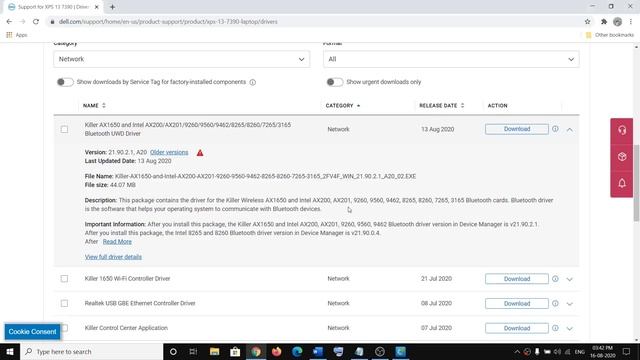640x360 pixels.
Task: Open Task View on the taskbar
Action: (x=193, y=351)
